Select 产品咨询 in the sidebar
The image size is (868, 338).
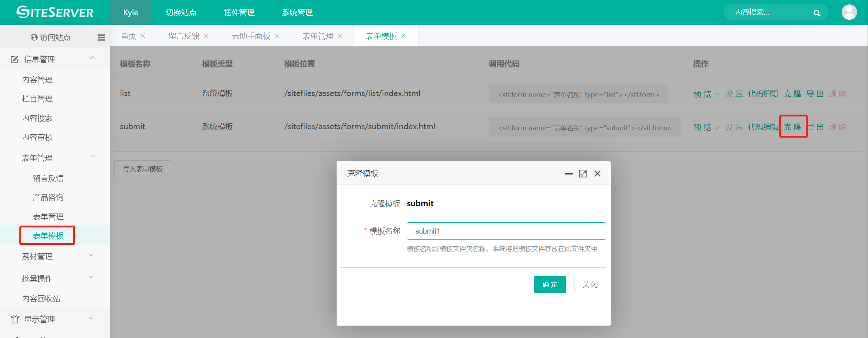click(x=48, y=197)
